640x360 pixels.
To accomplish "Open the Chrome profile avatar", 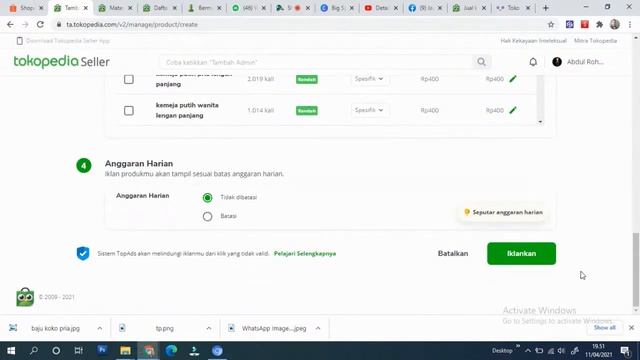I will tap(615, 24).
